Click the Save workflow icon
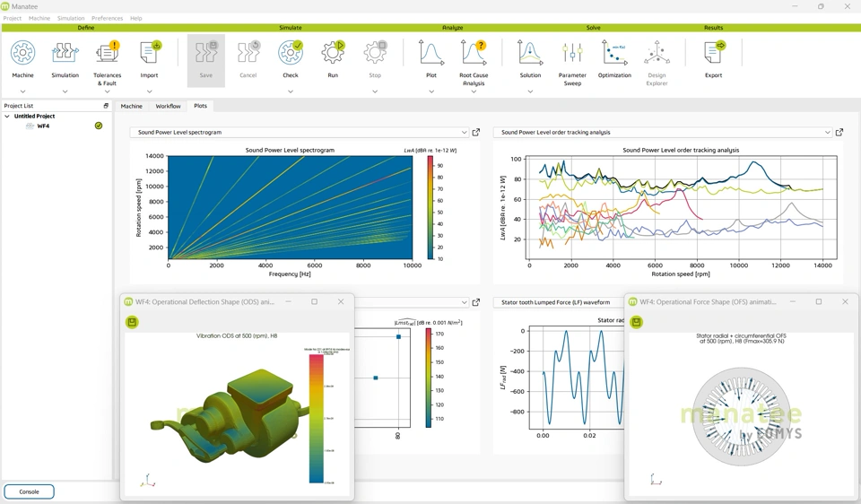 (x=206, y=53)
